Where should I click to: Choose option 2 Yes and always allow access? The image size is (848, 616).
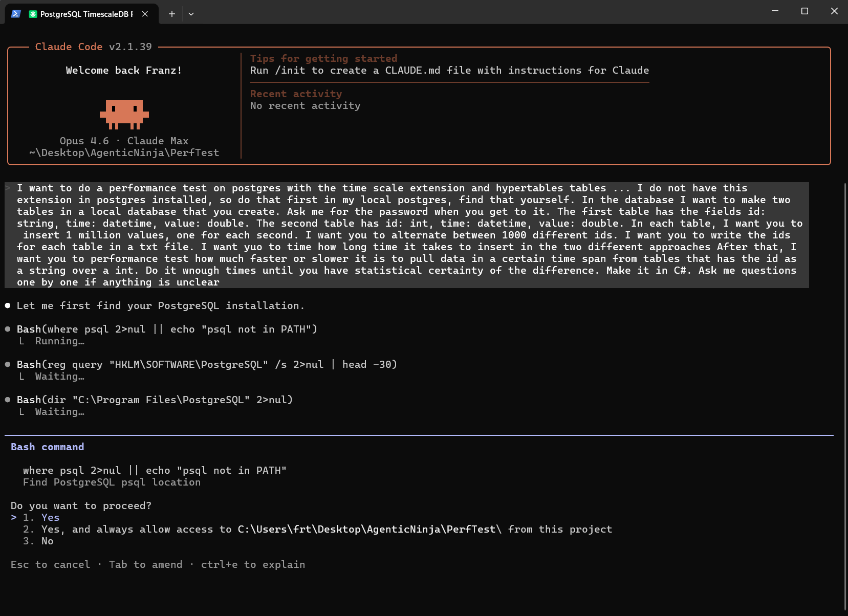point(317,529)
